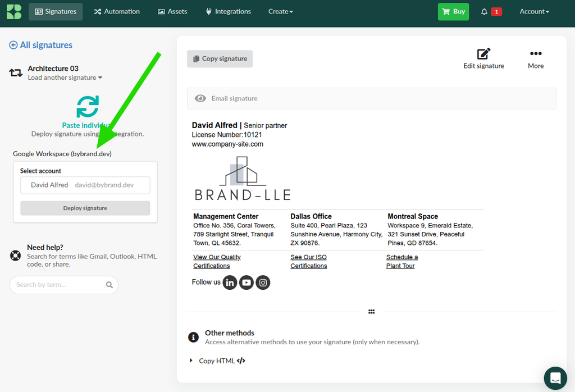
Task: Expand the Create dropdown menu
Action: pyautogui.click(x=281, y=11)
